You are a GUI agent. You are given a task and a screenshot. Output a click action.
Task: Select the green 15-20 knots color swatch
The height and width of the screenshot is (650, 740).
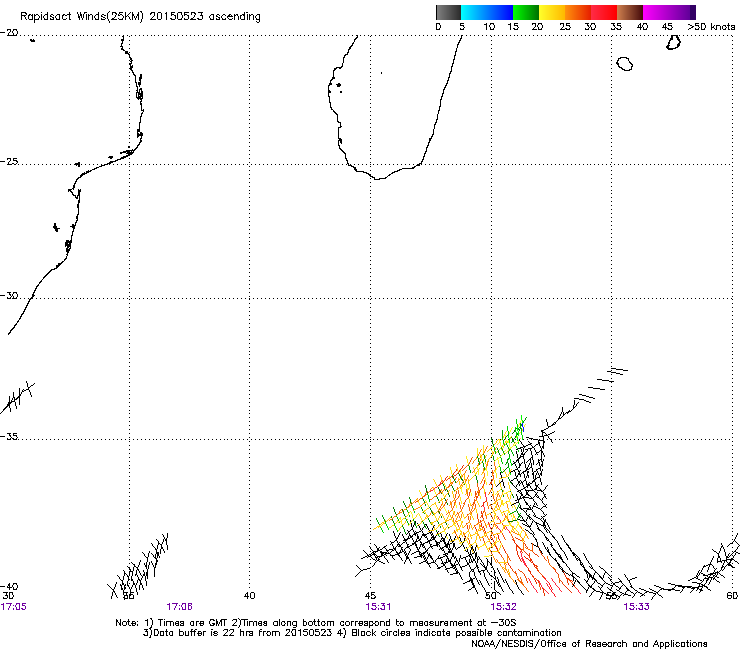pyautogui.click(x=526, y=12)
